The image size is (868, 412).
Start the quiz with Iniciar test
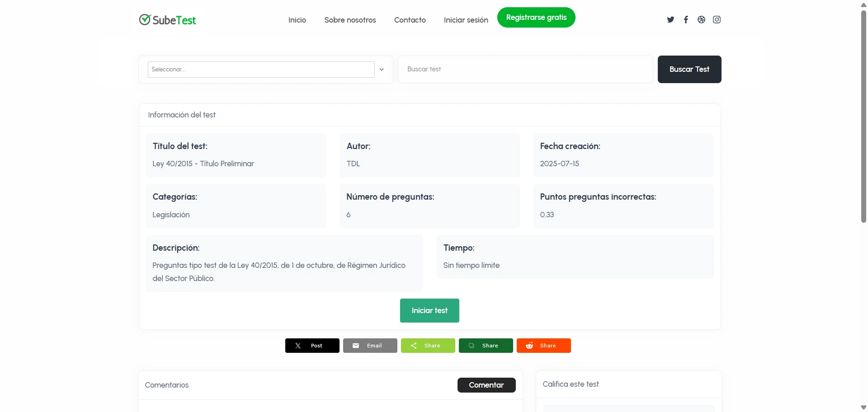[x=429, y=310]
